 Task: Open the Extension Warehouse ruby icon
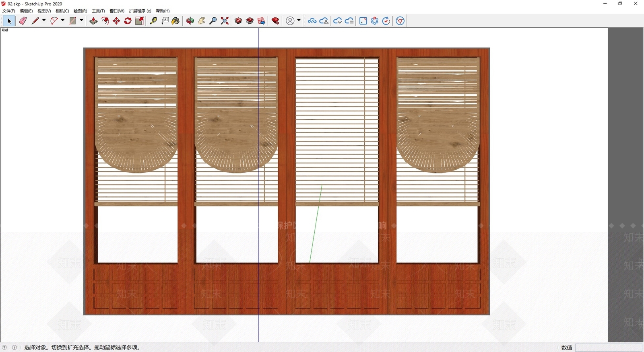[276, 21]
